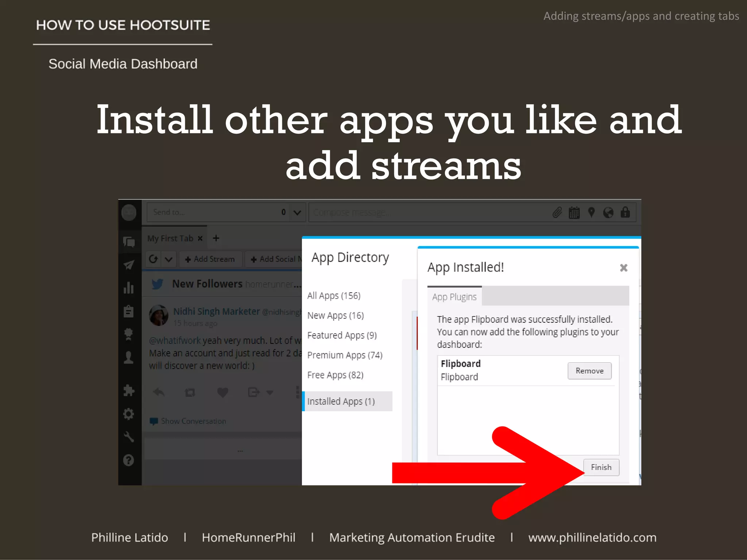Image resolution: width=747 pixels, height=560 pixels.
Task: Close the App Installed dialog
Action: [x=624, y=268]
